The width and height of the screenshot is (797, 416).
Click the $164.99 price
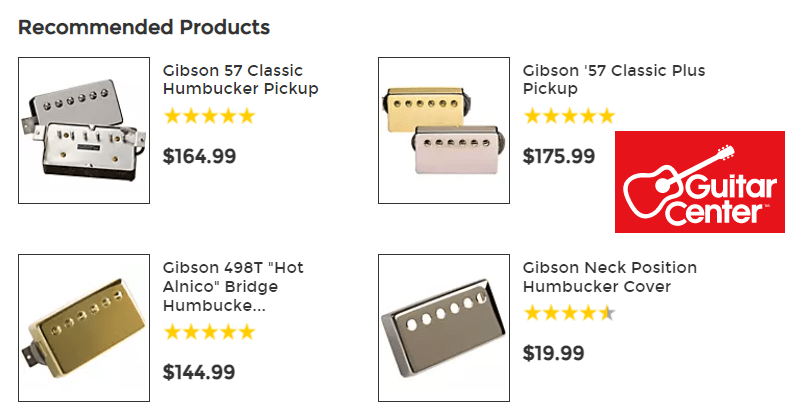coord(199,156)
